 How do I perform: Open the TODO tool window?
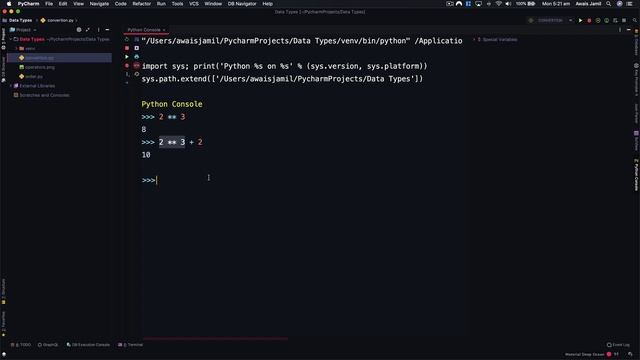(21, 345)
